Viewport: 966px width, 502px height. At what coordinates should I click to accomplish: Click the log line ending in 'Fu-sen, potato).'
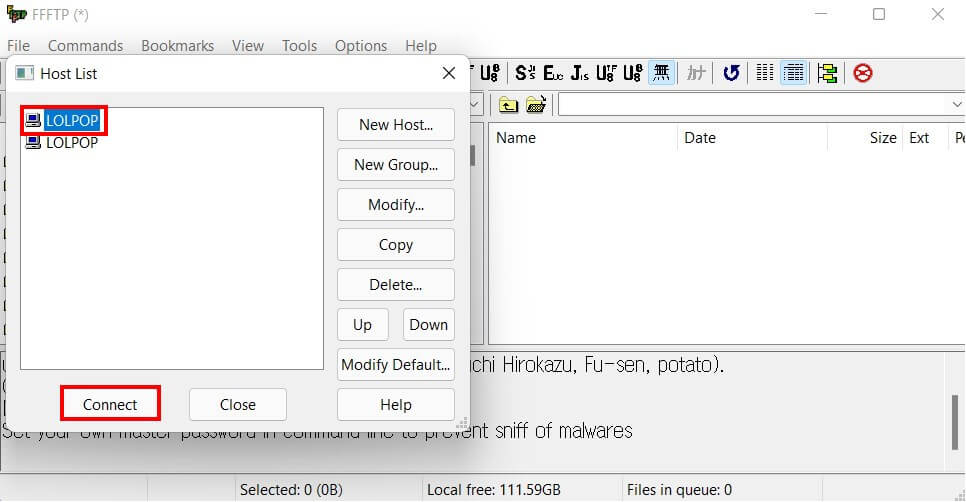tap(596, 365)
